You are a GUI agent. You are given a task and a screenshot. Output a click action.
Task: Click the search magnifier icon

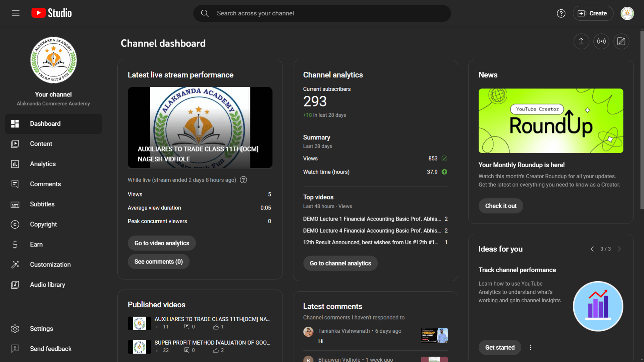click(x=205, y=13)
